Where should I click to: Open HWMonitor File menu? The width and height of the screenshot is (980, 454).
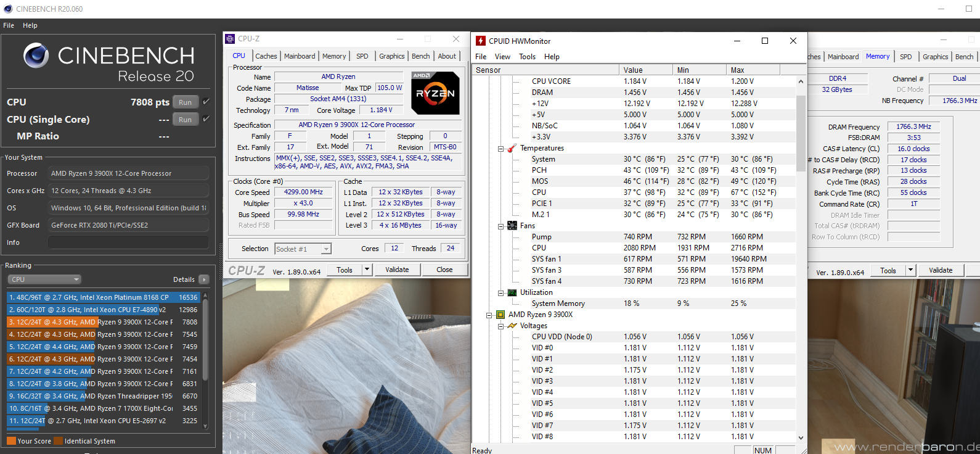481,57
